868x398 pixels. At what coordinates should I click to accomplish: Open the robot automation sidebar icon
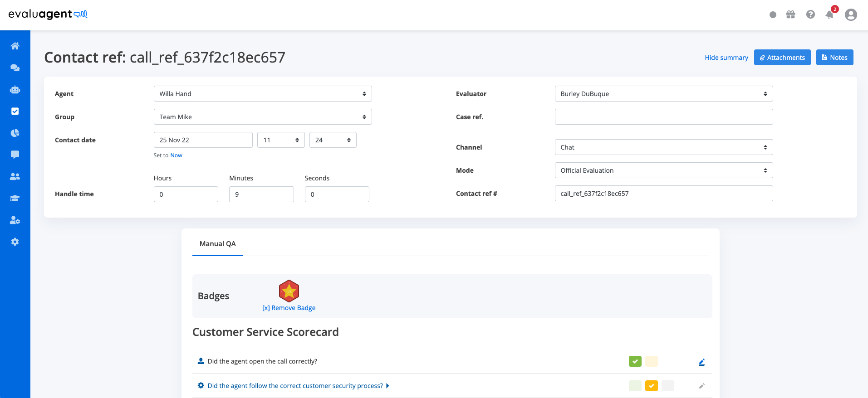[15, 89]
